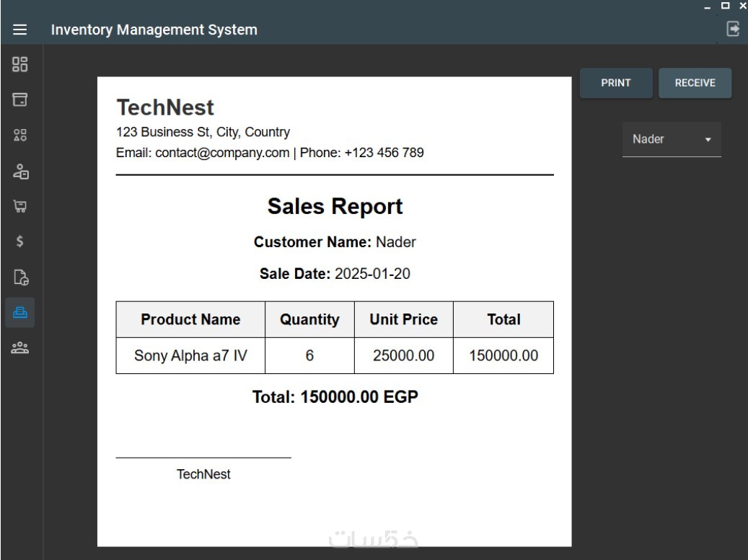Click the Inventory Management System title
Image resolution: width=748 pixels, height=560 pixels.
point(154,30)
